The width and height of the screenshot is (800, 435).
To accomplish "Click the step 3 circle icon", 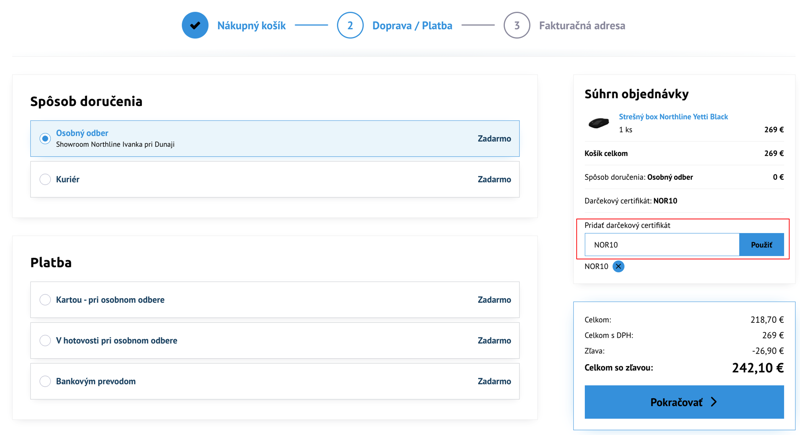I will 516,25.
